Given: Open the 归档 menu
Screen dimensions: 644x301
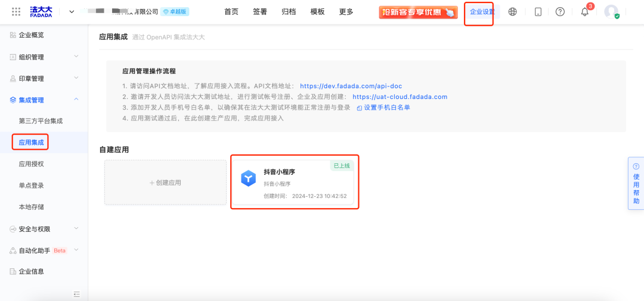Looking at the screenshot, I should pyautogui.click(x=289, y=12).
